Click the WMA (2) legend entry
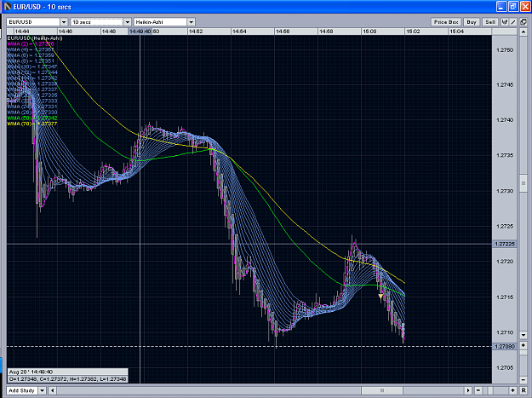This screenshot has height=398, width=532. (x=31, y=43)
